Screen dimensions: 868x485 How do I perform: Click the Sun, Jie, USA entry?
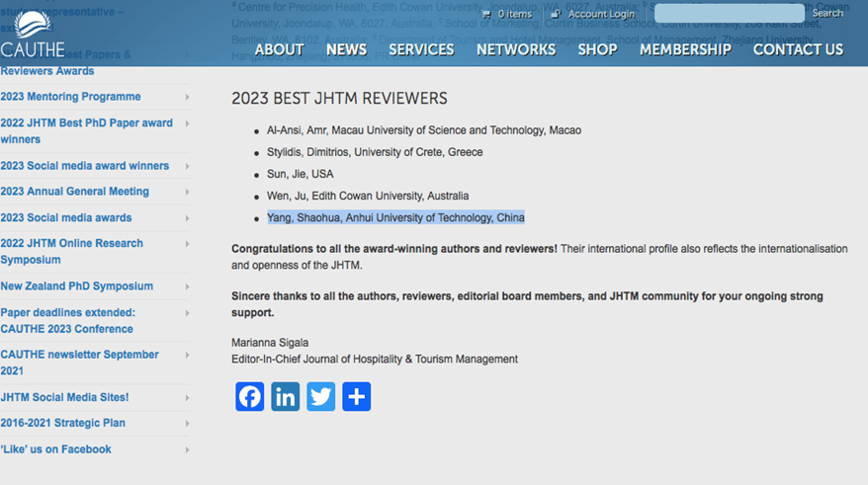300,174
